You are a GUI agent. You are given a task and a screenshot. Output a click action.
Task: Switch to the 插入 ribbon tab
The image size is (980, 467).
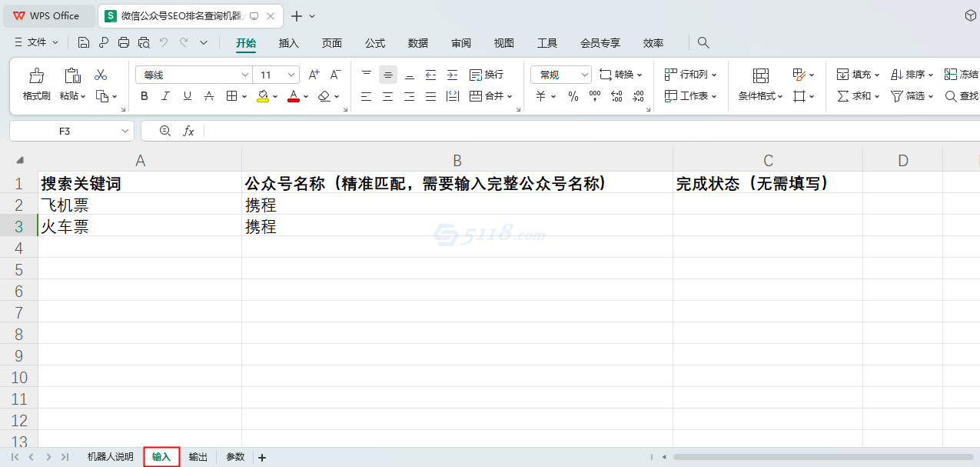pyautogui.click(x=288, y=43)
